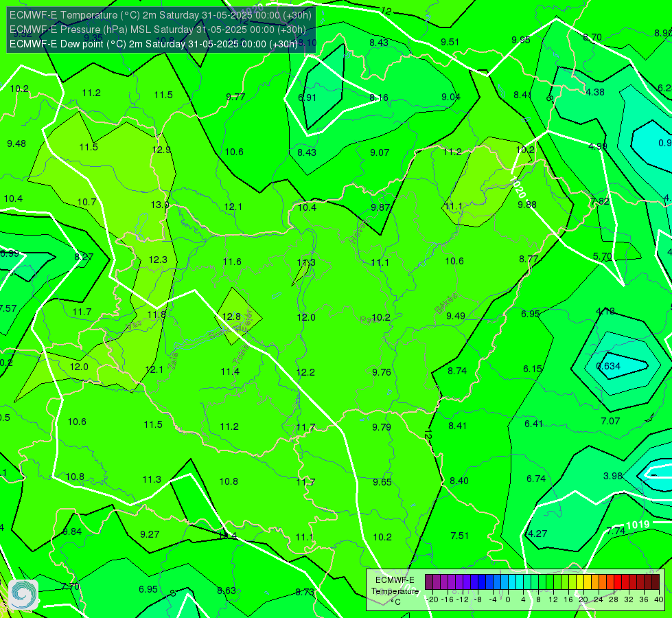Click the 8.73 temperature value

(305, 593)
